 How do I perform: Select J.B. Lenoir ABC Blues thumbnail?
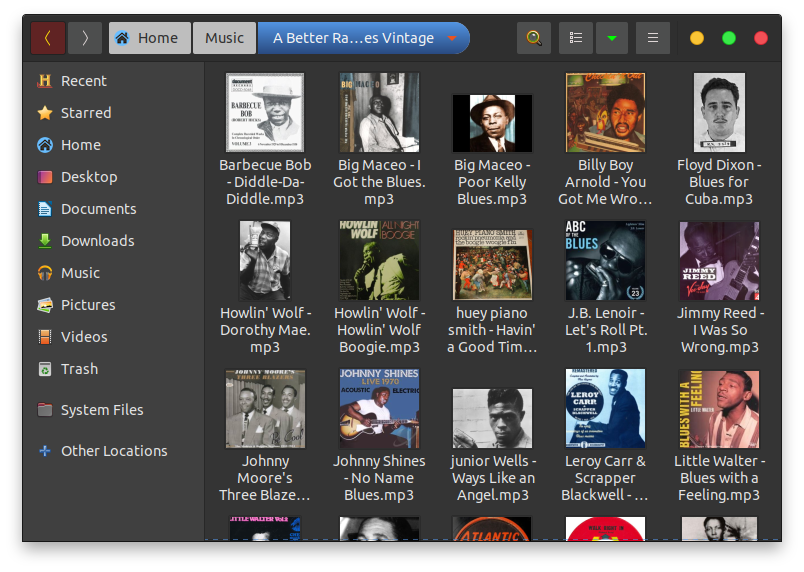[606, 260]
